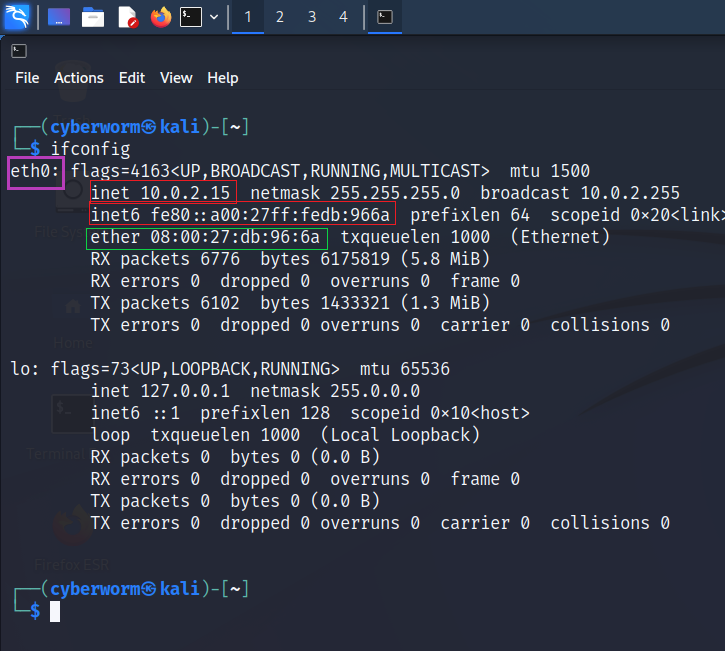Switch to workspace 3
This screenshot has height=651, width=725.
tap(311, 17)
